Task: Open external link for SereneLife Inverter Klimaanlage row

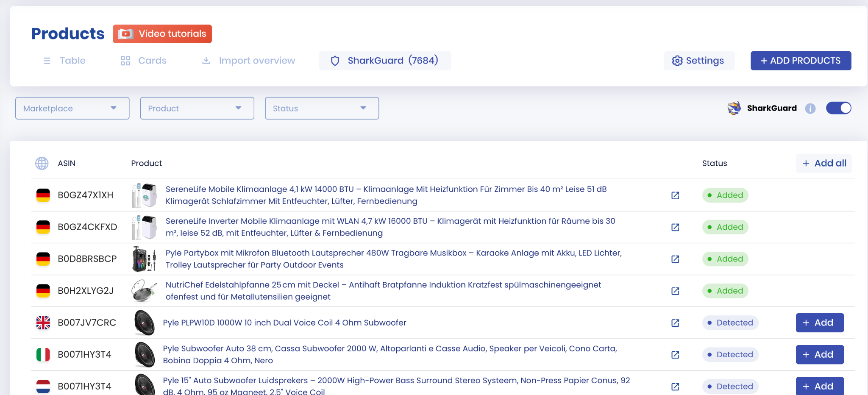Action: 675,227
